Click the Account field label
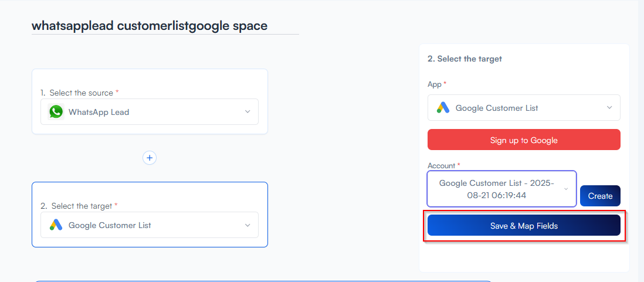 tap(442, 165)
